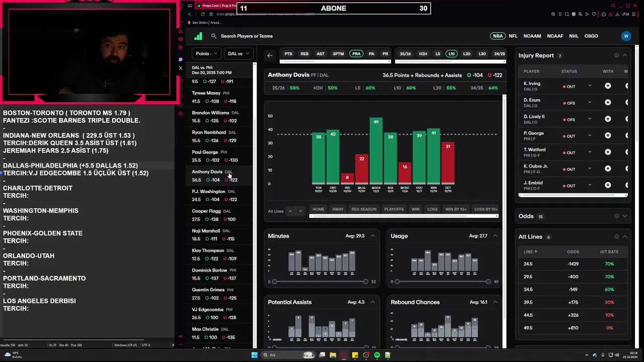644x362 pixels.
Task: Add P. George to With filter
Action: [x=608, y=136]
